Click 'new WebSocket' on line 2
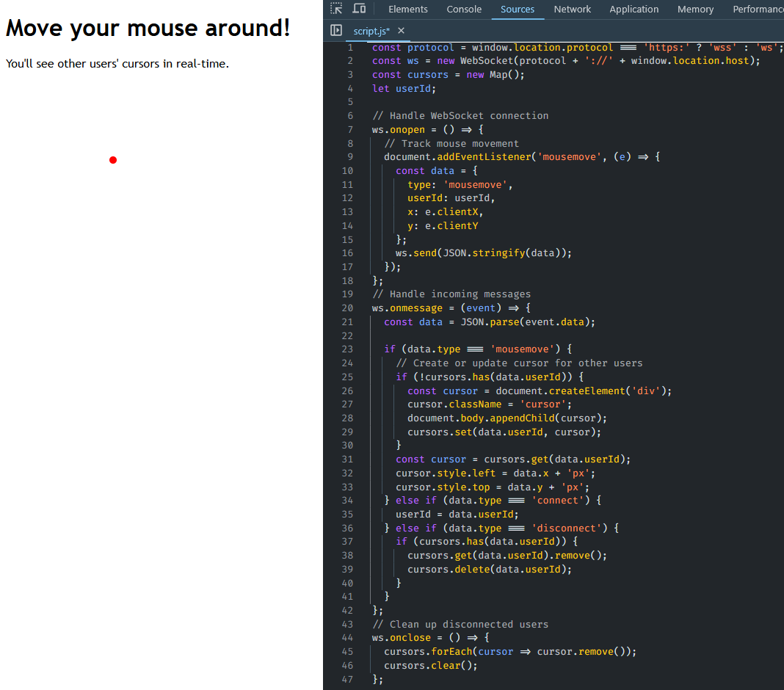The width and height of the screenshot is (784, 690). 475,60
